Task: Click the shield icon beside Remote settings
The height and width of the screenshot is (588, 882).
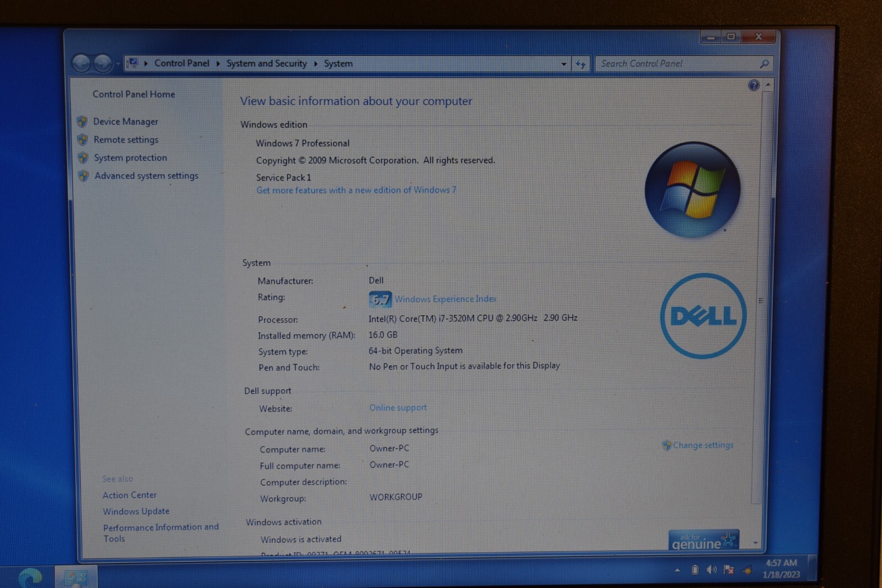Action: tap(83, 140)
